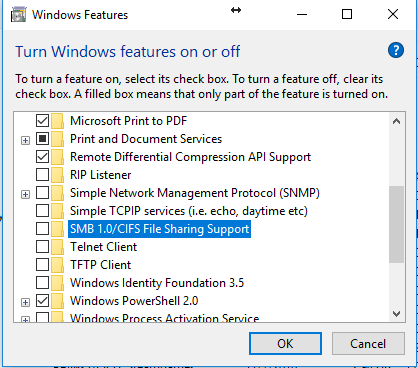Select the Microsoft Print to PDF label
This screenshot has width=418, height=368.
pyautogui.click(x=129, y=121)
